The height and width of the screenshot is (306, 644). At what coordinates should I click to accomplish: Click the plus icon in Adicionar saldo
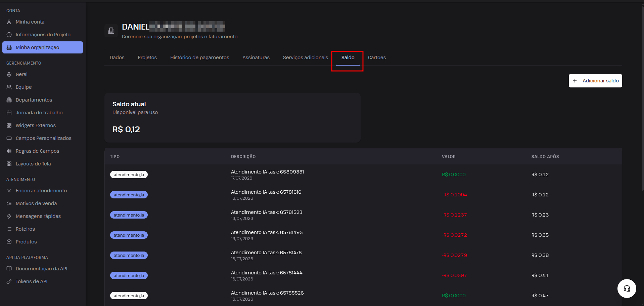tap(575, 81)
